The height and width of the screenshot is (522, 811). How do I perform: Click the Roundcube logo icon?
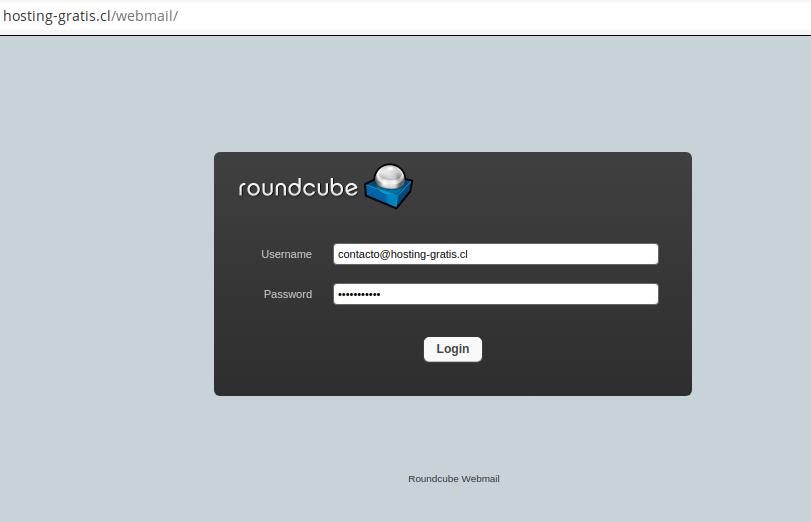tap(389, 186)
